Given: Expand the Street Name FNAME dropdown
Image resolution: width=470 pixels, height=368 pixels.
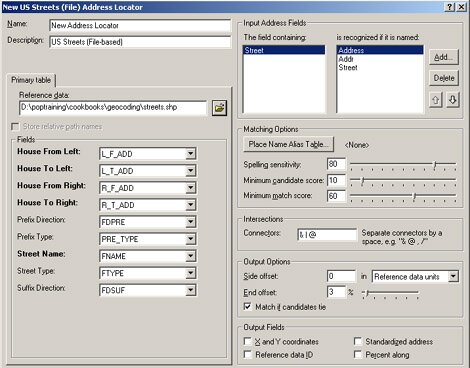Looking at the screenshot, I should click(190, 256).
